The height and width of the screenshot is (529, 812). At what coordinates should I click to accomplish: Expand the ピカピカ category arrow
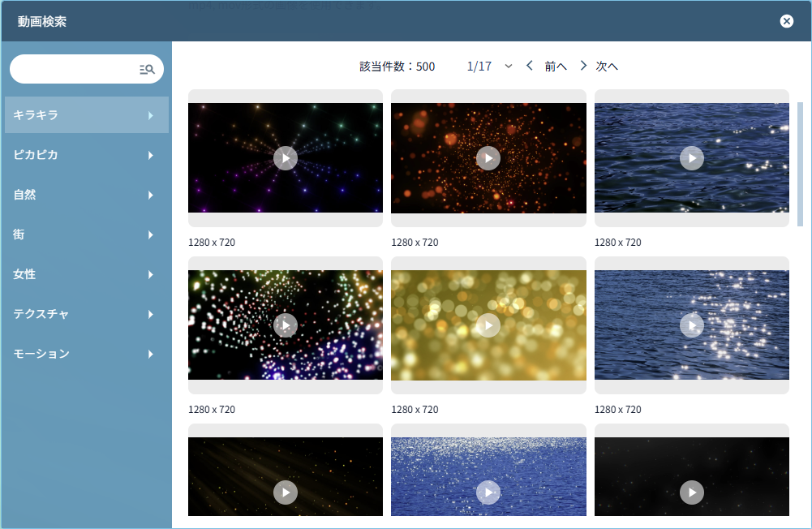click(151, 155)
